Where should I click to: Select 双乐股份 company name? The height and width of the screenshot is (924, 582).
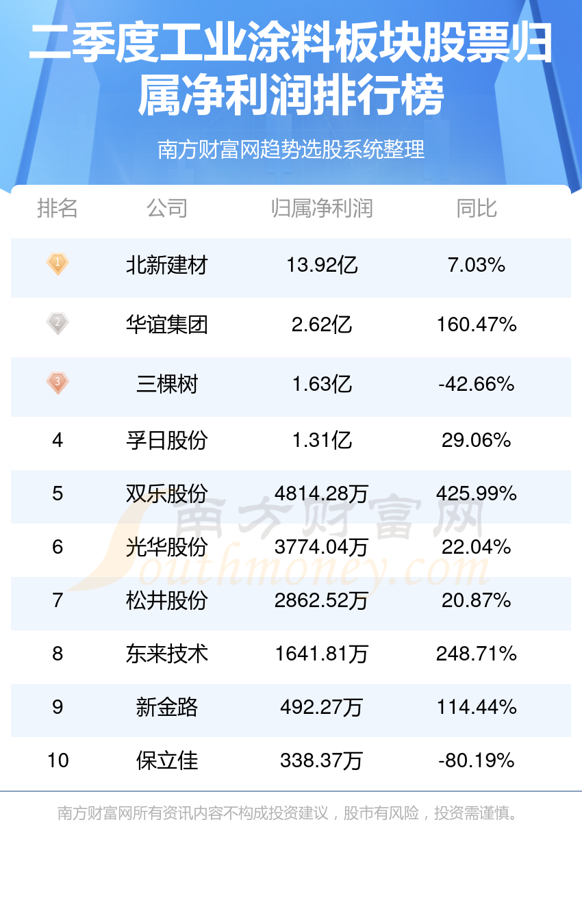click(166, 493)
